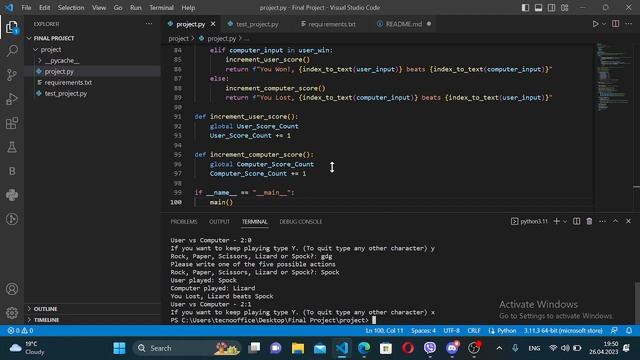
Task: Open Help menu
Action: point(188,7)
